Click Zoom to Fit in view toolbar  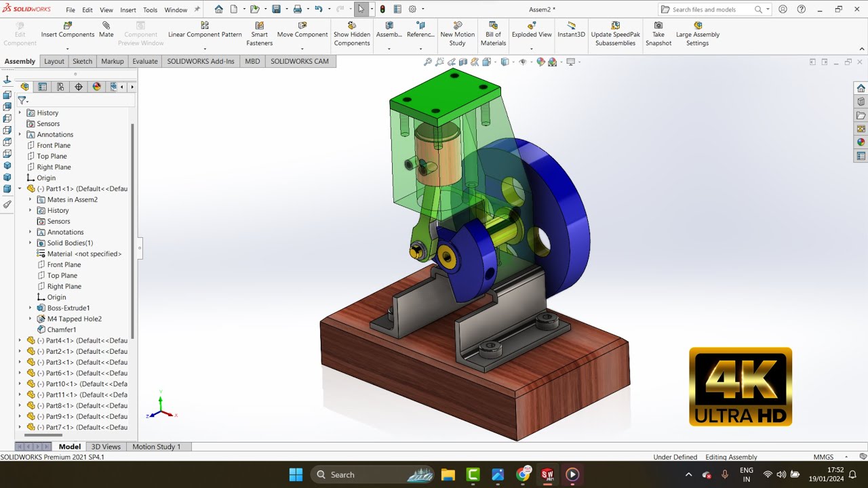[428, 62]
